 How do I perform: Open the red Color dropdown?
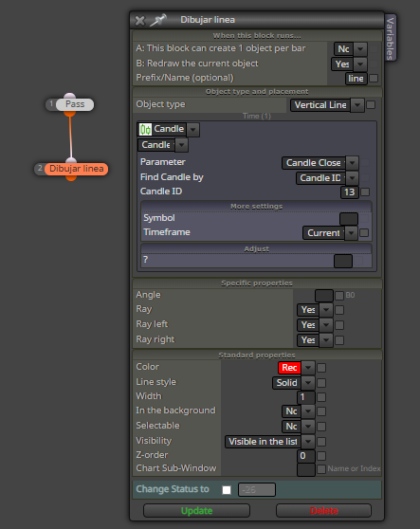point(296,368)
